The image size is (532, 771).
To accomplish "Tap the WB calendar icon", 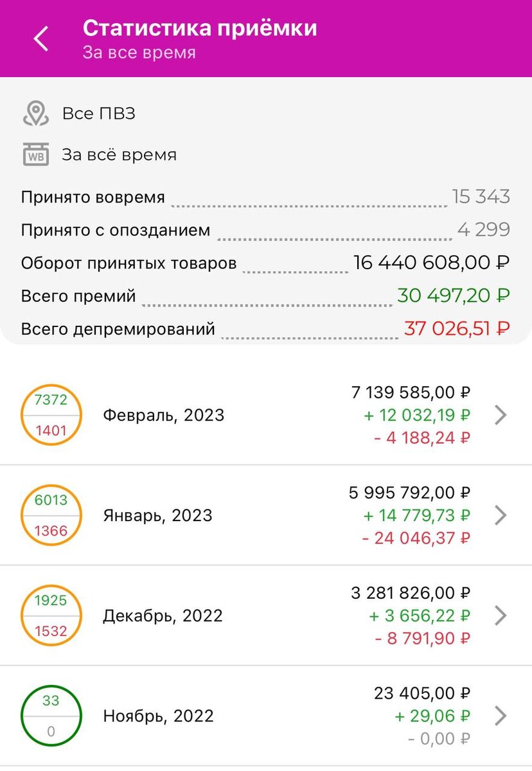I will click(x=36, y=155).
